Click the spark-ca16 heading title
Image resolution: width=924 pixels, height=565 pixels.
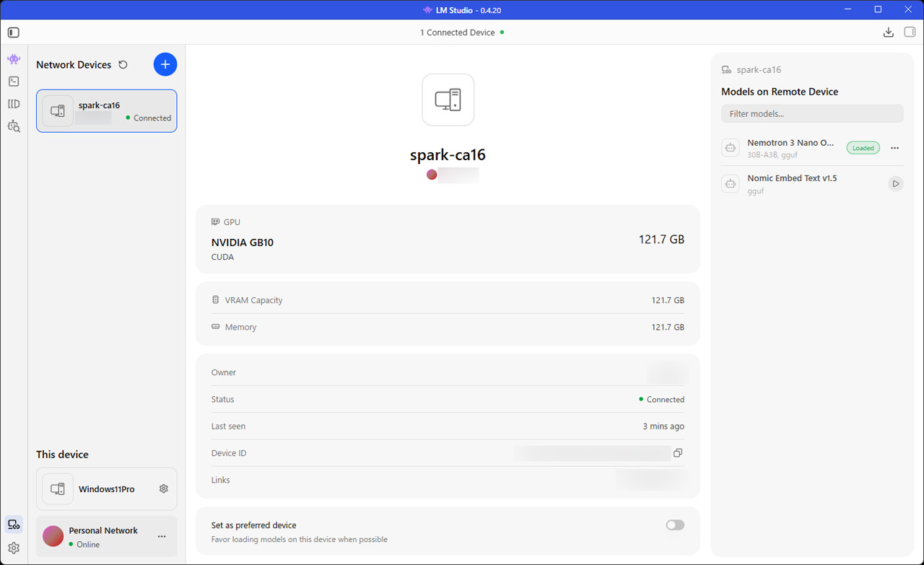[x=448, y=154]
